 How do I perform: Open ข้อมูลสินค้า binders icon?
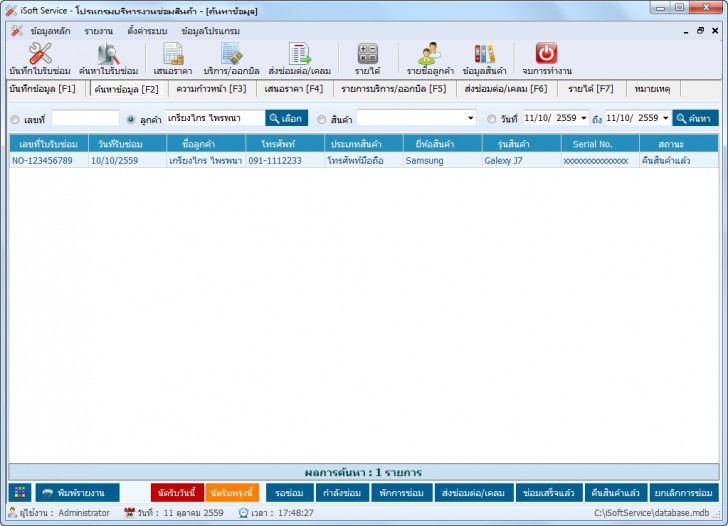[x=484, y=53]
